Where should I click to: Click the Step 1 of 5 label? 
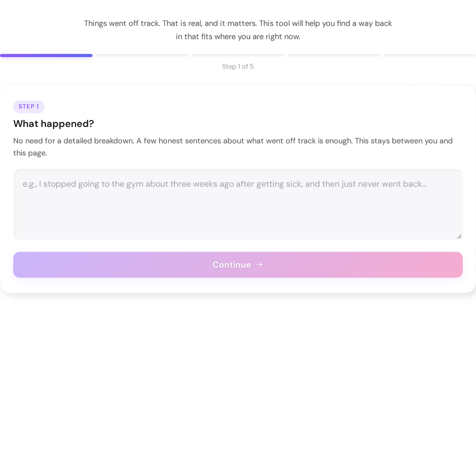(x=238, y=66)
